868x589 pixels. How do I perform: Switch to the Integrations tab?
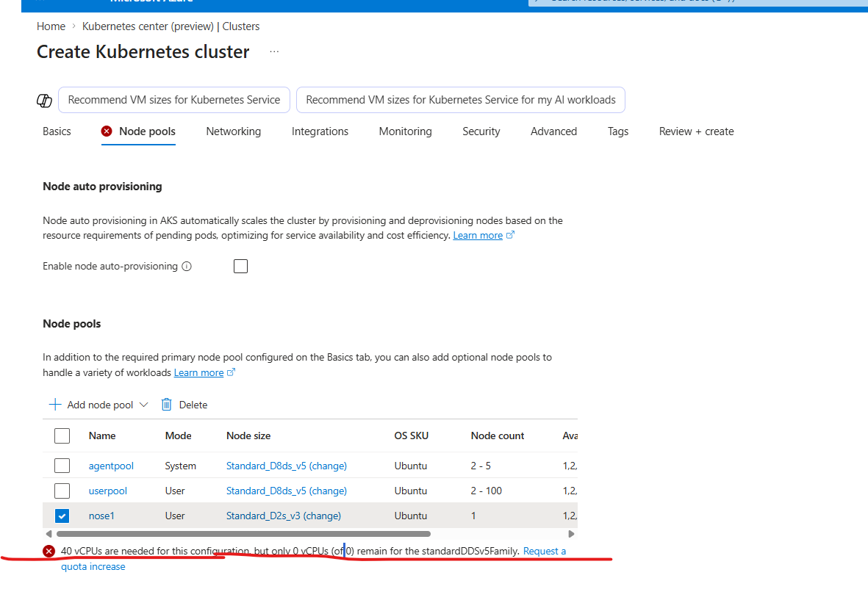320,131
